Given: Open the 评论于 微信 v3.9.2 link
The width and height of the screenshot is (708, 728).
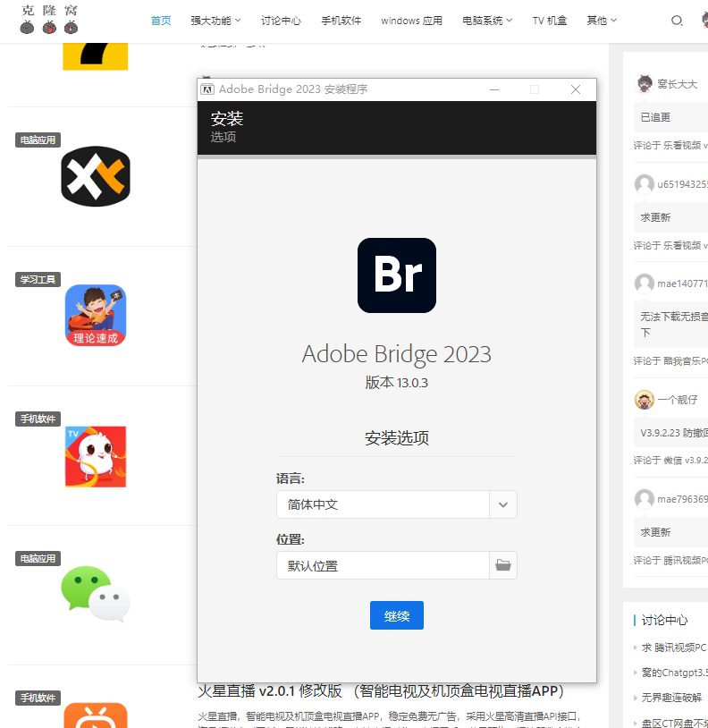Looking at the screenshot, I should pos(670,460).
